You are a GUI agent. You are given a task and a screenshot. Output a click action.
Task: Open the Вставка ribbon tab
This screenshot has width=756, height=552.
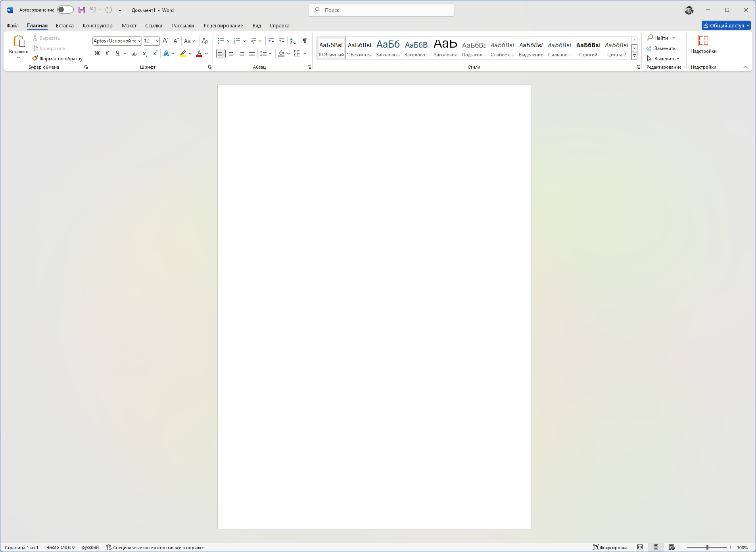tap(65, 26)
